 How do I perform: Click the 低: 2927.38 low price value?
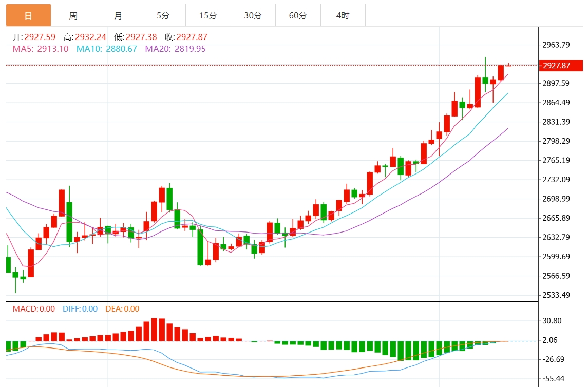pos(136,37)
